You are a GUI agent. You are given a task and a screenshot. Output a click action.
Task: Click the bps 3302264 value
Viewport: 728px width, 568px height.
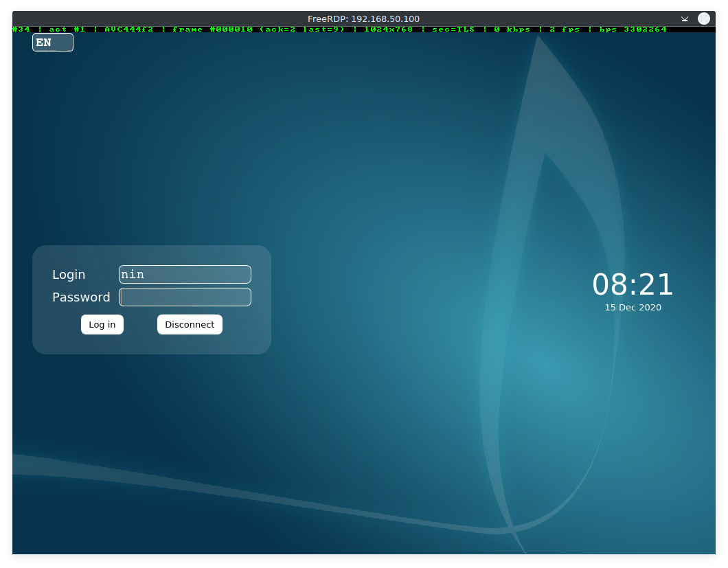pyautogui.click(x=633, y=30)
